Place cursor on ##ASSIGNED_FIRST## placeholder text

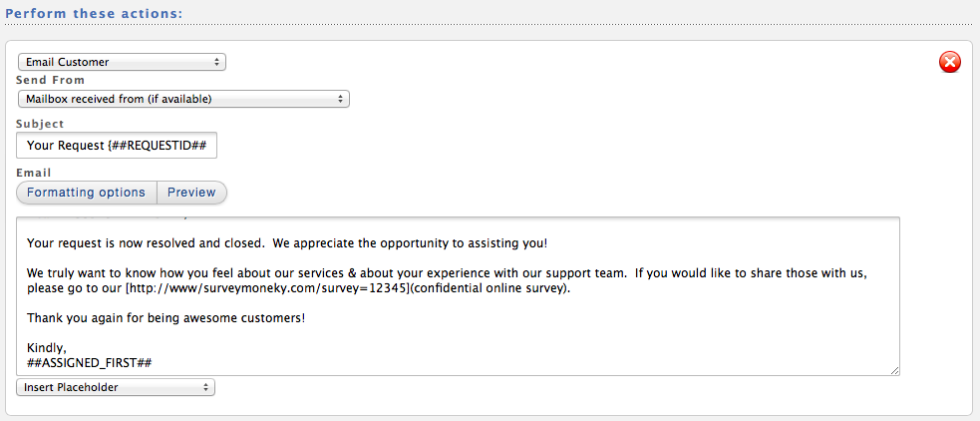[x=90, y=362]
